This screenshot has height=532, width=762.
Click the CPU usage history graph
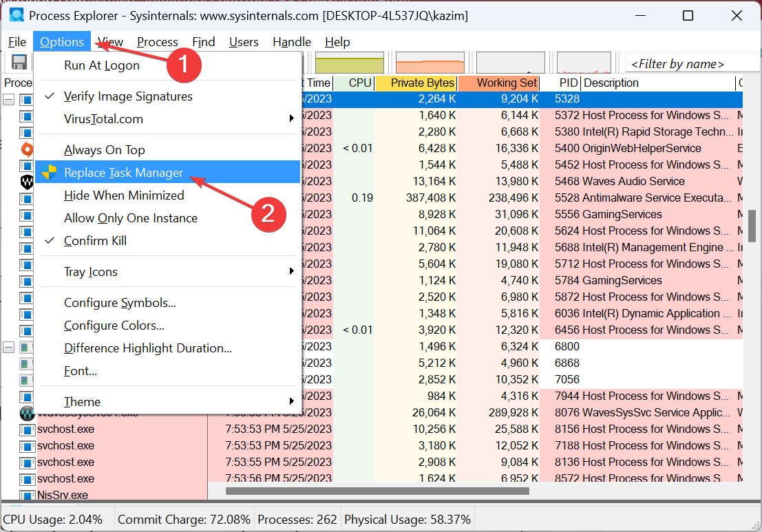click(350, 63)
